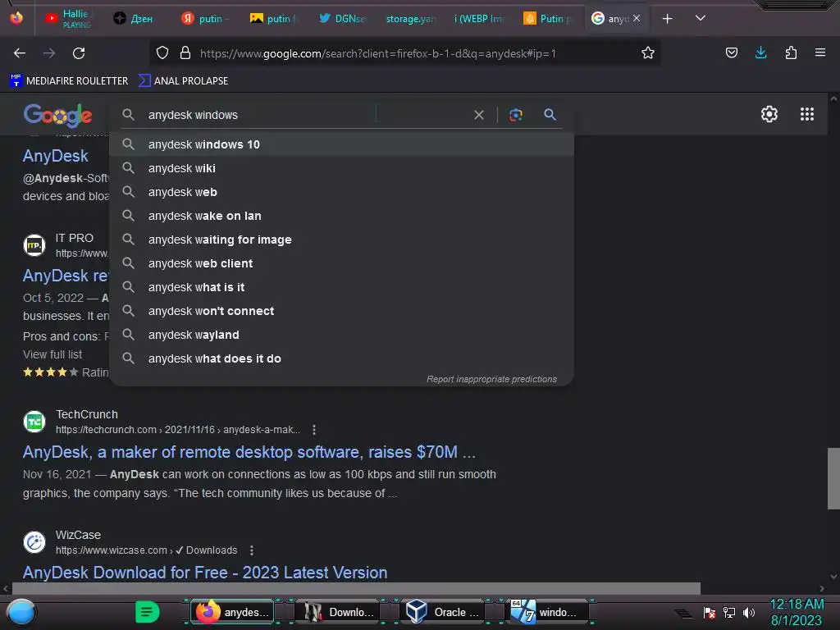Select suggestion anydesk wake on lan
Screen dimensions: 840x630
[x=341, y=216]
